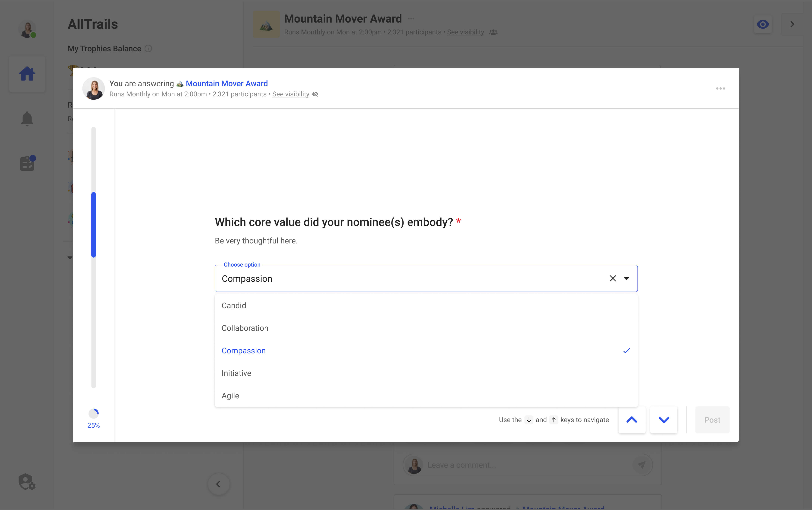
Task: Toggle the hidden-eye visibility icon in modal header
Action: tap(315, 94)
